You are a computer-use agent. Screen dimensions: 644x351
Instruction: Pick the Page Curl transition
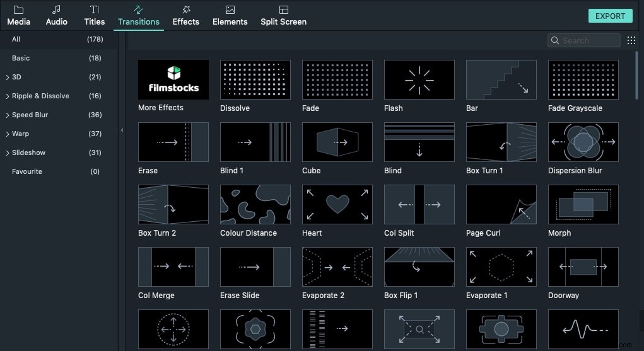[x=501, y=204]
